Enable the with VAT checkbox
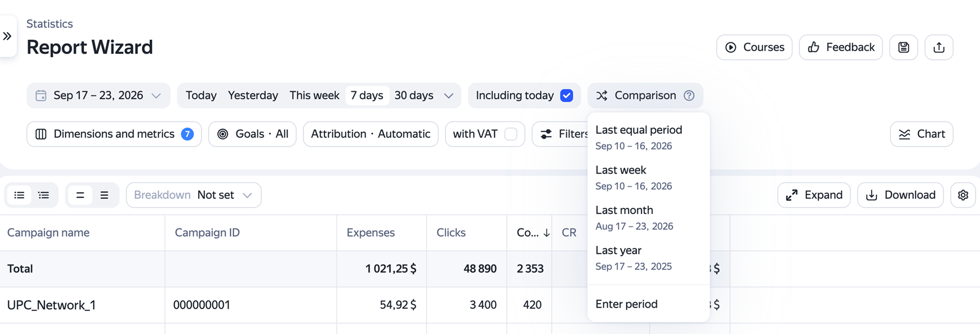This screenshot has width=980, height=334. click(x=510, y=134)
